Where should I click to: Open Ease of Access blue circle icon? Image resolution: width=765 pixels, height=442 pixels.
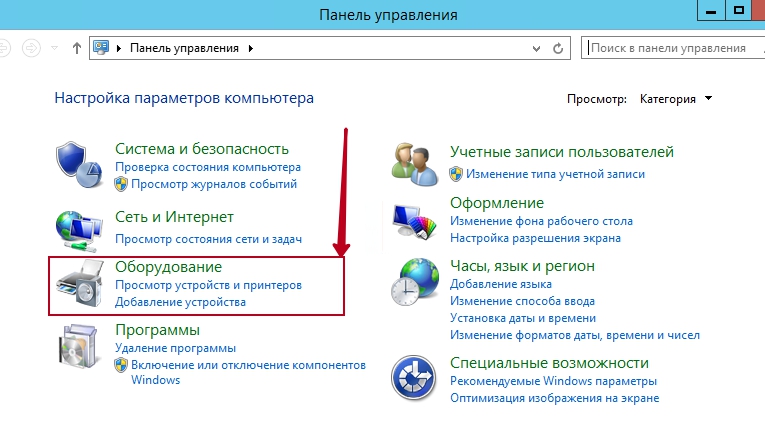414,378
